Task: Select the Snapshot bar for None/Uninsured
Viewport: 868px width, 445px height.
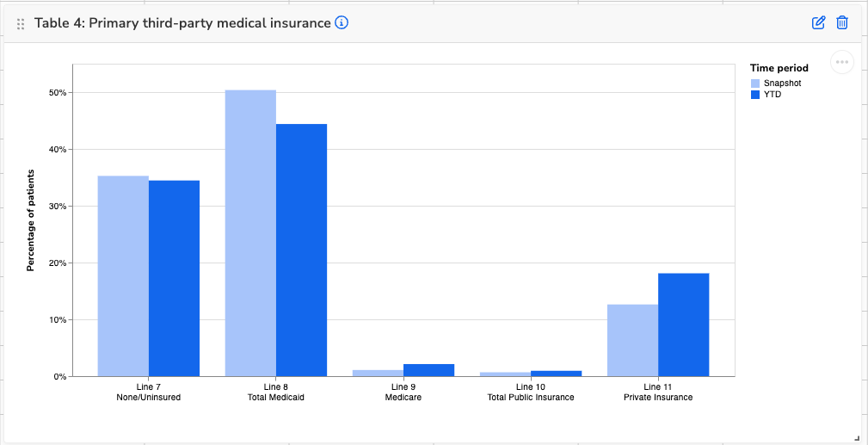Action: pyautogui.click(x=123, y=275)
